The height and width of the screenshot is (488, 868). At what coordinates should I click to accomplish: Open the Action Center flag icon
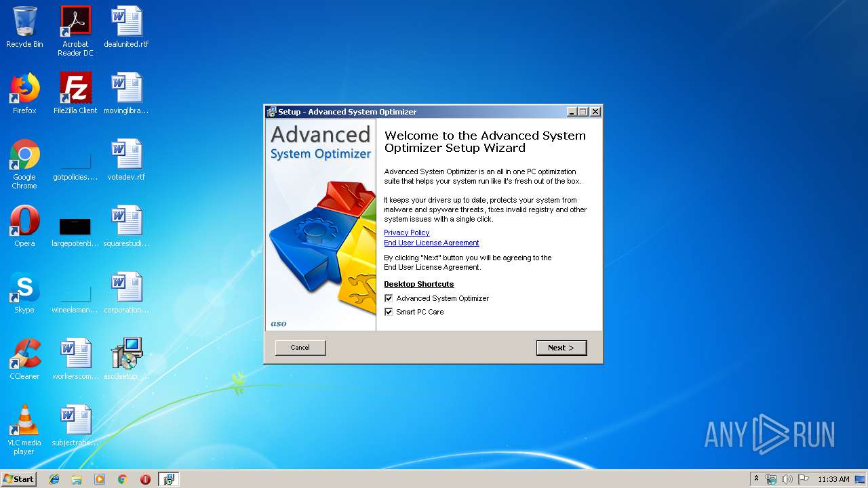click(x=804, y=479)
